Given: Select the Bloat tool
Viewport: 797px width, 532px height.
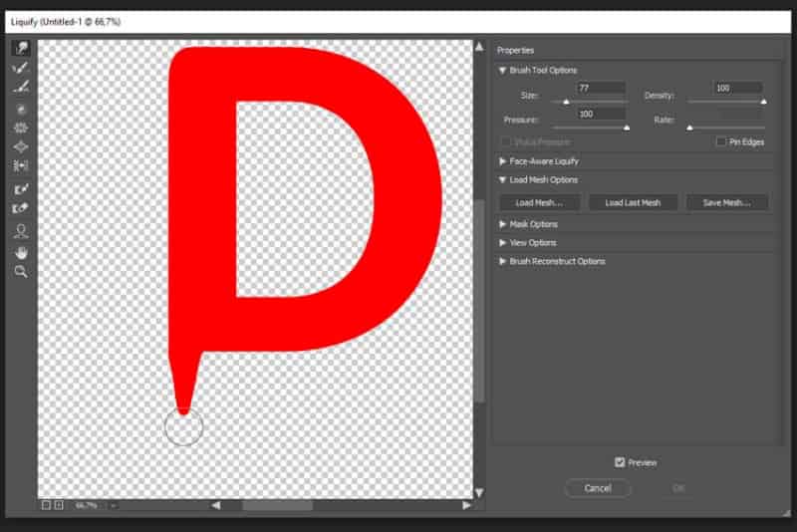Looking at the screenshot, I should 21,146.
